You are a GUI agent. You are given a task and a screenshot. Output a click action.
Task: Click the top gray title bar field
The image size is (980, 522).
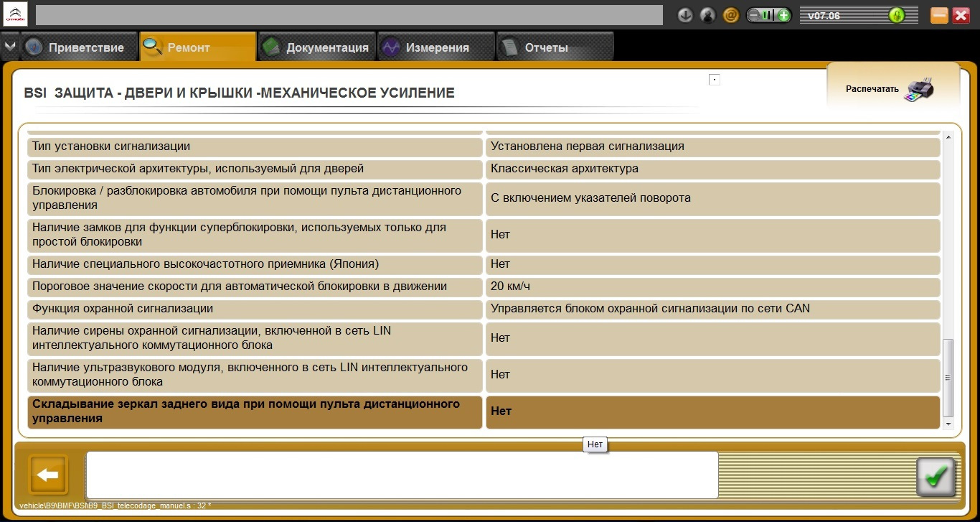(349, 15)
